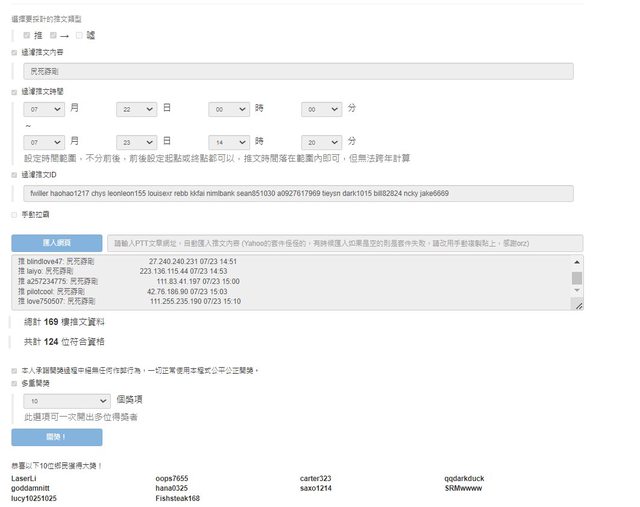Focus the comment content filter text field
The width and height of the screenshot is (640, 507).
pos(298,71)
